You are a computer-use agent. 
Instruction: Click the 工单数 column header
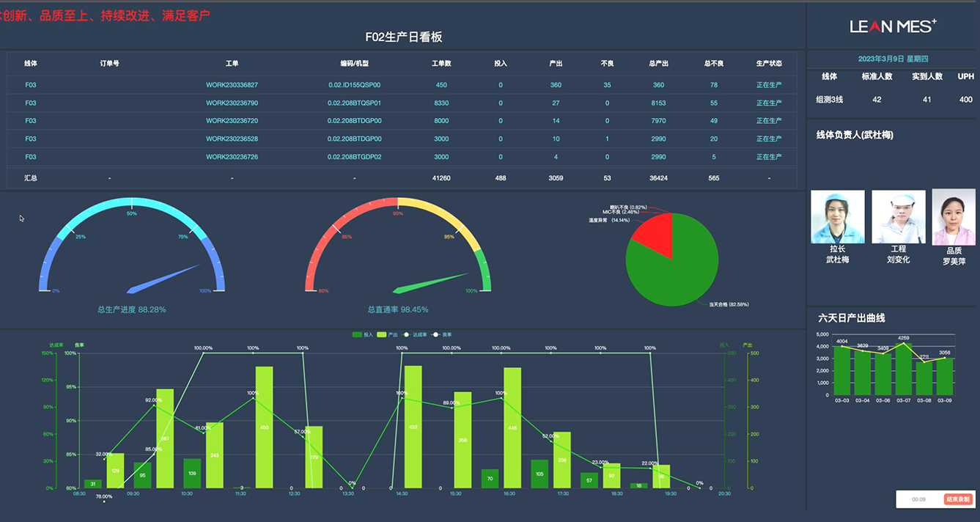(441, 64)
